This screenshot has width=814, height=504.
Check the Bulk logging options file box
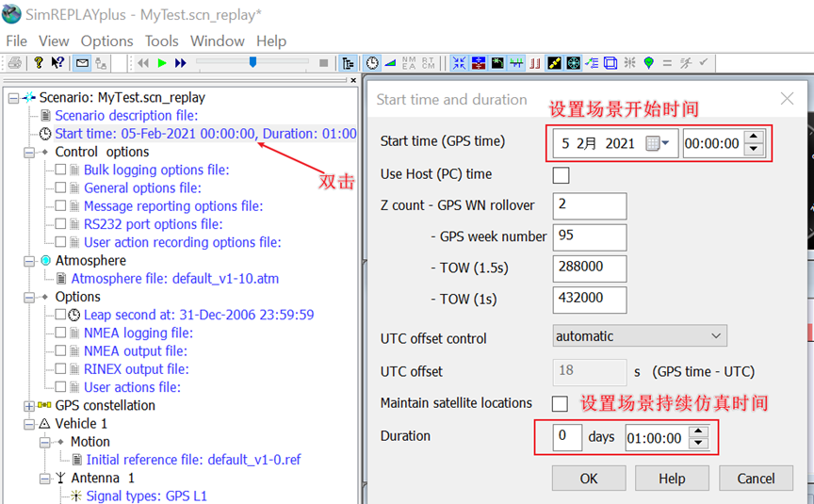60,171
